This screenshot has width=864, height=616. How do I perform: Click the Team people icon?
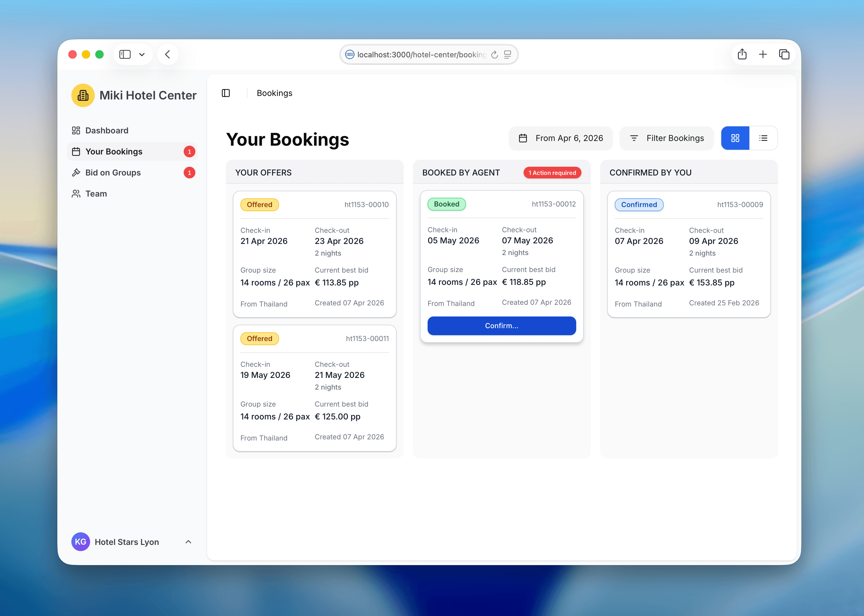click(x=76, y=193)
